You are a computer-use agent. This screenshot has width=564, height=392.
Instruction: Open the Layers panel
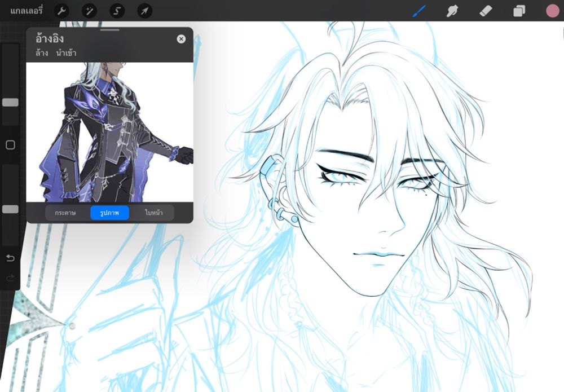[x=519, y=11]
